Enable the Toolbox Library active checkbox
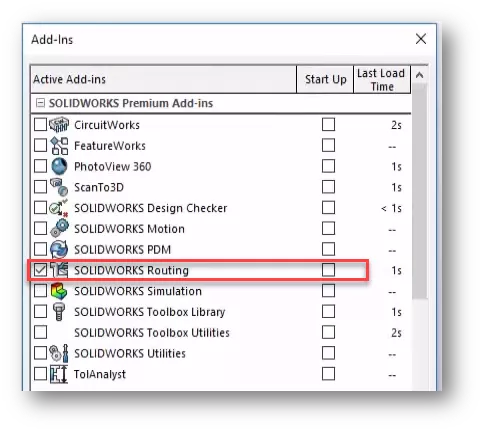 pos(40,312)
